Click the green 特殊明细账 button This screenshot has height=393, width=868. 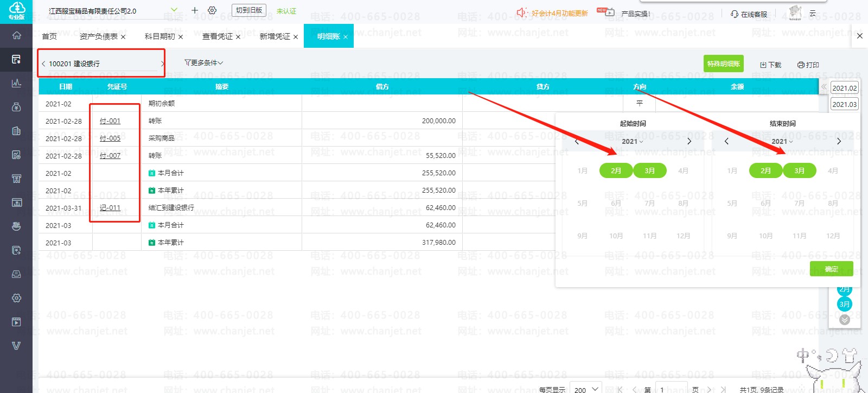click(x=724, y=64)
